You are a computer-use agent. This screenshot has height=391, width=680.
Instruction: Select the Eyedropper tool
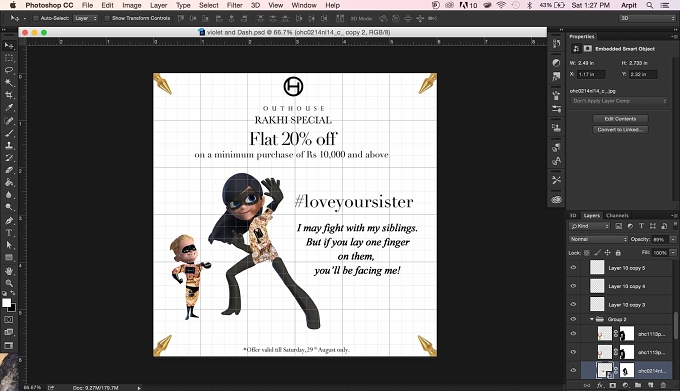tap(9, 108)
